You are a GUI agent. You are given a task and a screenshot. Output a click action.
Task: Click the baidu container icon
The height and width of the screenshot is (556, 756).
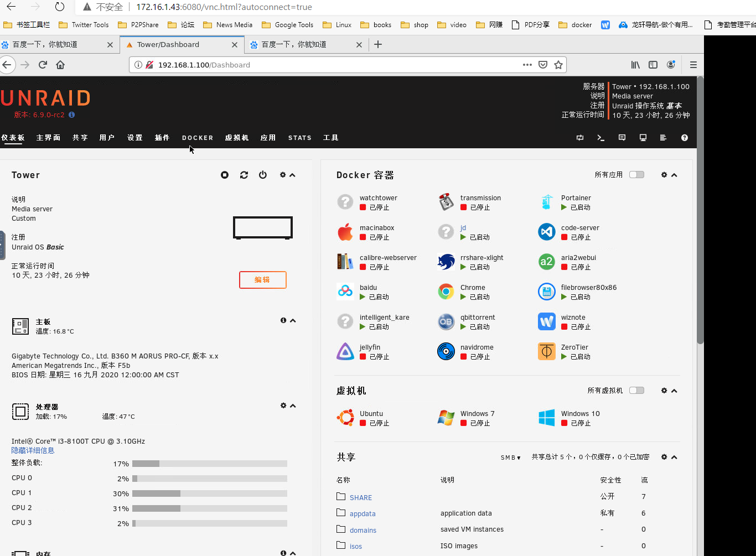[x=345, y=292]
